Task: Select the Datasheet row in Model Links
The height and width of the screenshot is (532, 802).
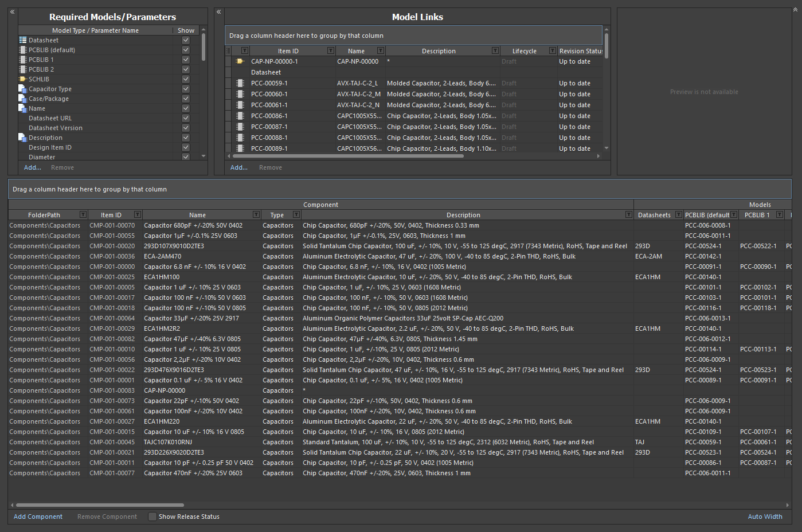Action: click(414, 72)
